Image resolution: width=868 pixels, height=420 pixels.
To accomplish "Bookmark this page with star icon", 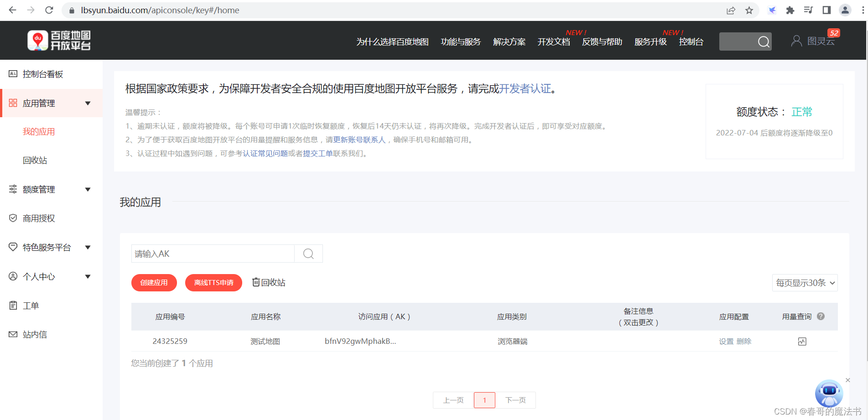I will coord(749,10).
